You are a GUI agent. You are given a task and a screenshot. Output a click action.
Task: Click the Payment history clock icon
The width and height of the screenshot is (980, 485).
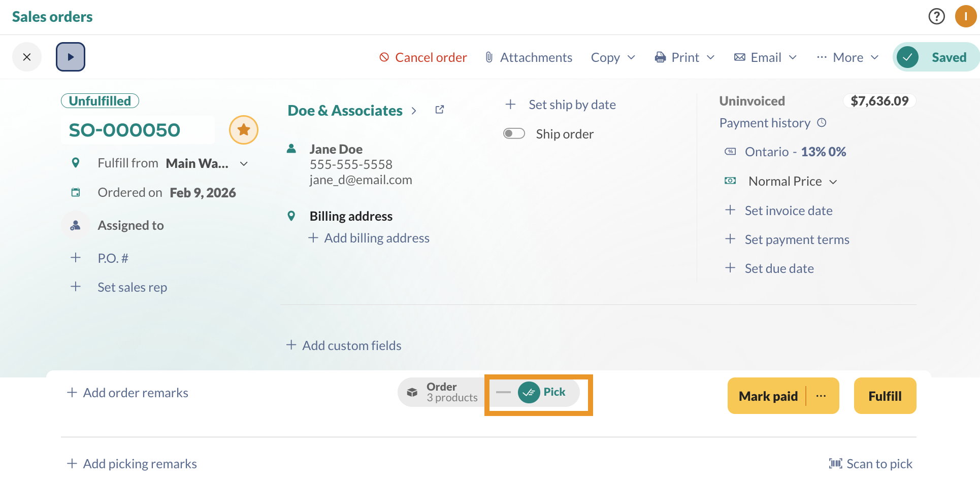[x=822, y=122]
